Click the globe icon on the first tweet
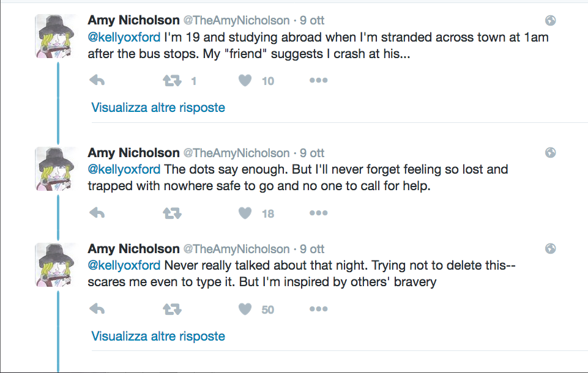This screenshot has width=588, height=373. [550, 21]
